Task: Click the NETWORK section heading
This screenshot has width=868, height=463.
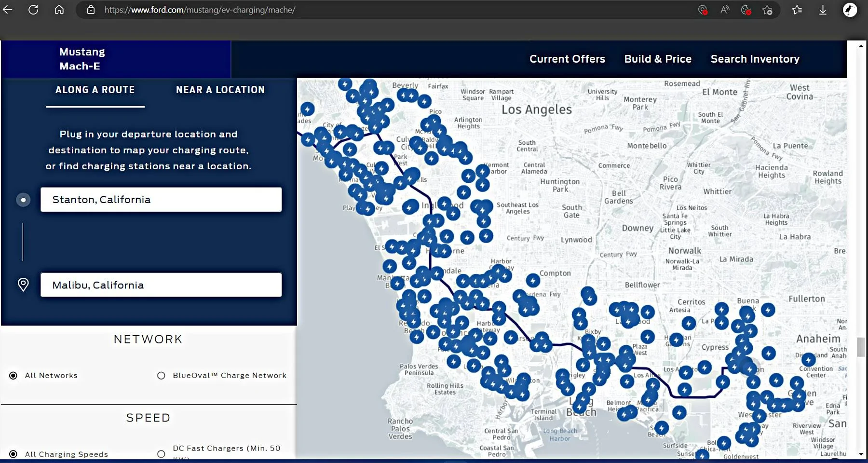Action: click(148, 340)
